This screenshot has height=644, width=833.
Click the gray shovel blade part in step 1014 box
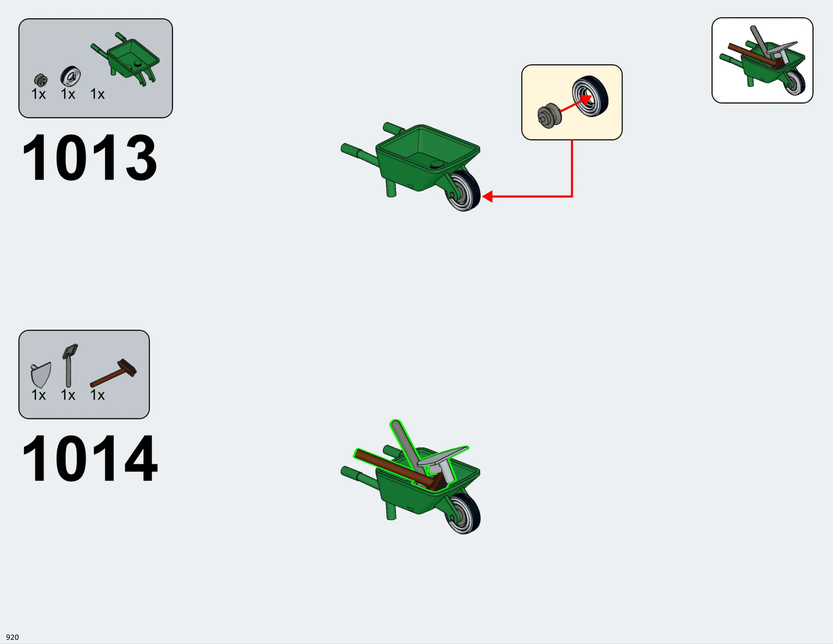tap(41, 375)
